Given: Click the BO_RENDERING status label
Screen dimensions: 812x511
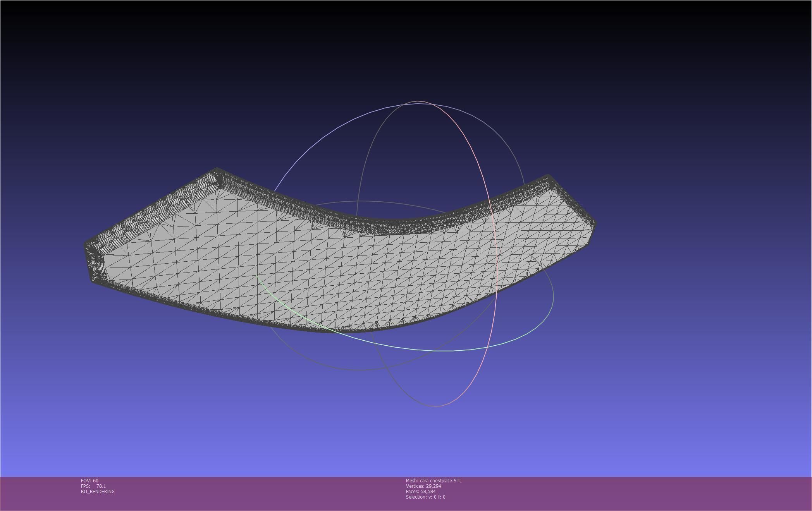Looking at the screenshot, I should point(98,491).
